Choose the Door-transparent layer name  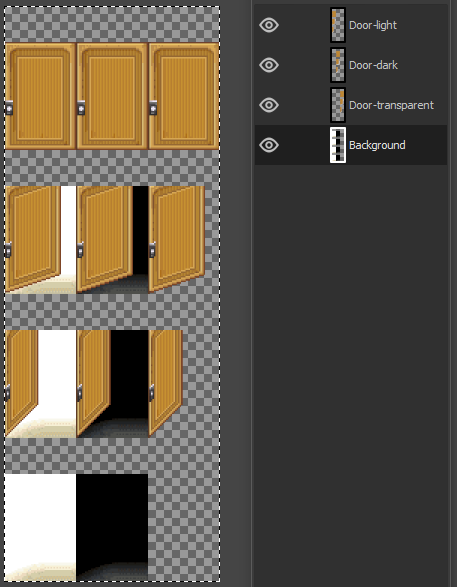tap(391, 105)
